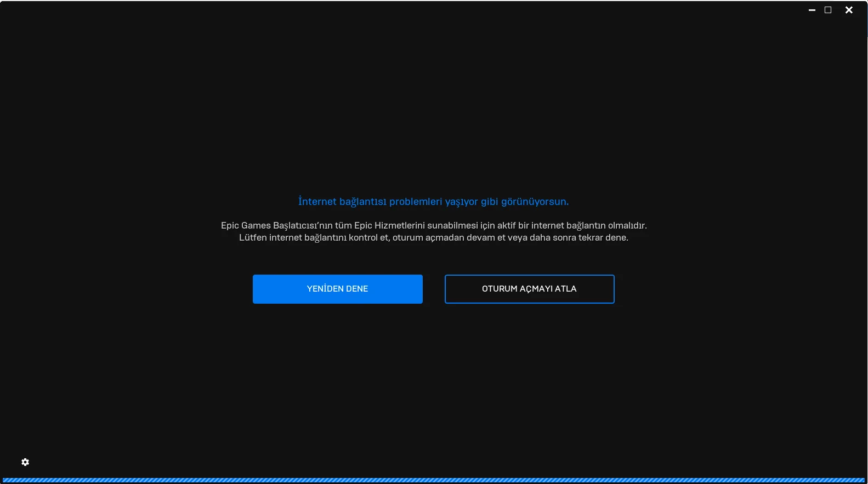The image size is (868, 484).
Task: Open launcher settings via gear icon
Action: [x=25, y=462]
